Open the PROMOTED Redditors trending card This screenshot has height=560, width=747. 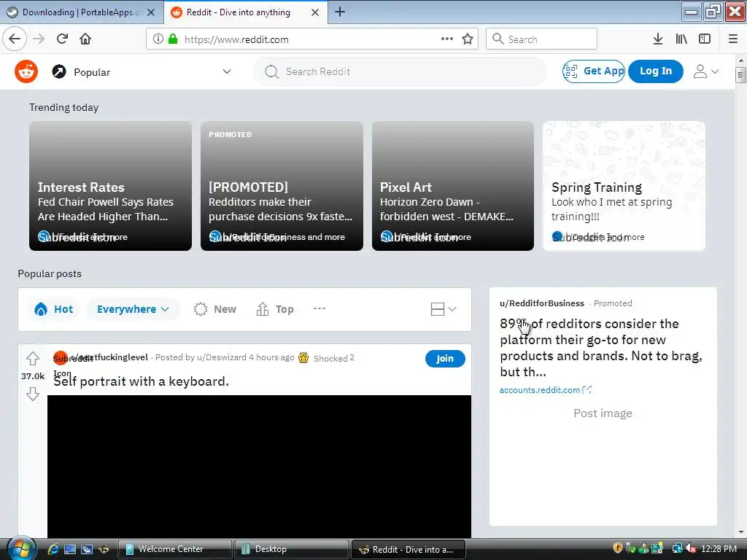(x=282, y=186)
